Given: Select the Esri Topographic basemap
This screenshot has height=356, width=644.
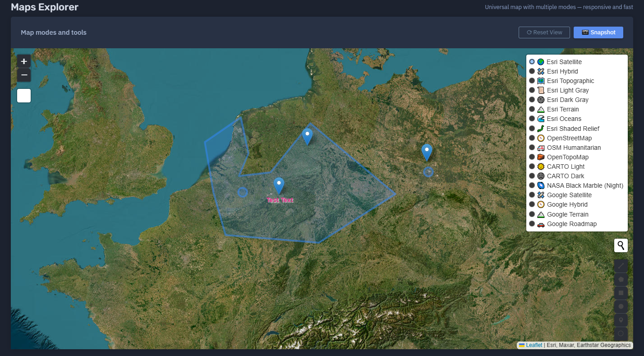Looking at the screenshot, I should pos(532,81).
